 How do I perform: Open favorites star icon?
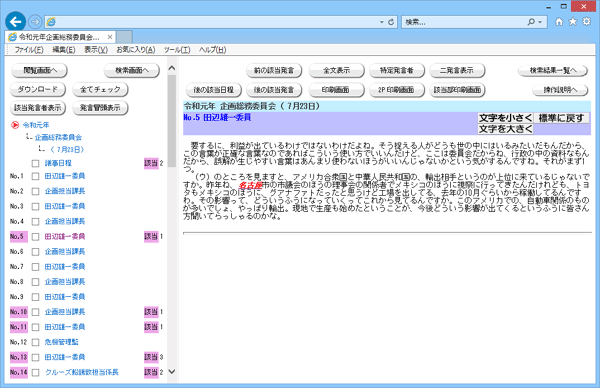click(x=573, y=21)
